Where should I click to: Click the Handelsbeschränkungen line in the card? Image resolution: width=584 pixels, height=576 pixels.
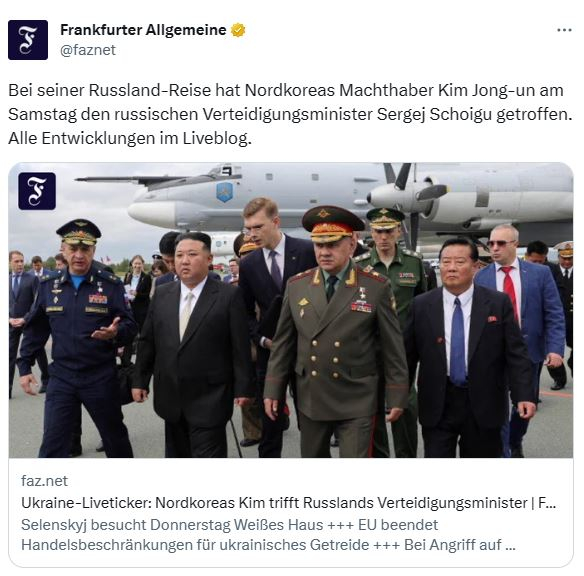(268, 545)
